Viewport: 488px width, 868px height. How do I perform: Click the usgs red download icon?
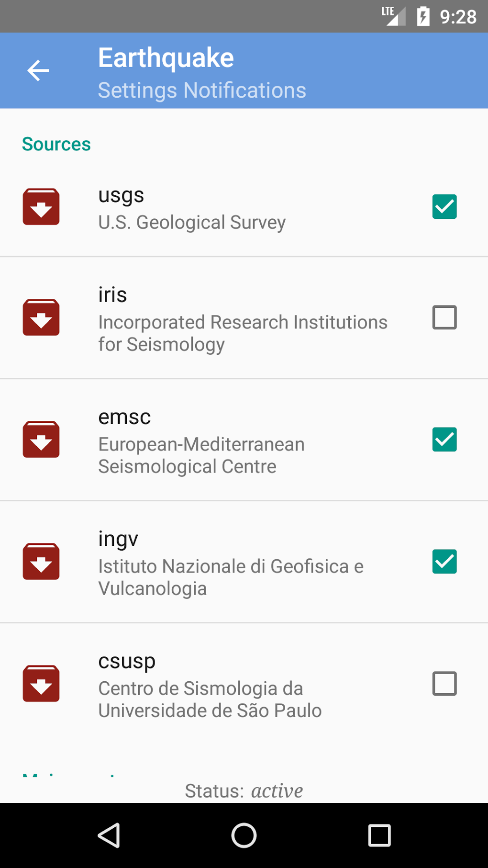click(x=41, y=207)
